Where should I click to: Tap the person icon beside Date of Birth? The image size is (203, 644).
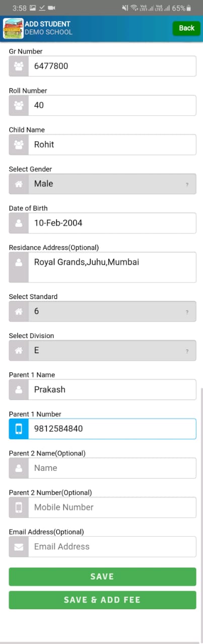coord(19,223)
